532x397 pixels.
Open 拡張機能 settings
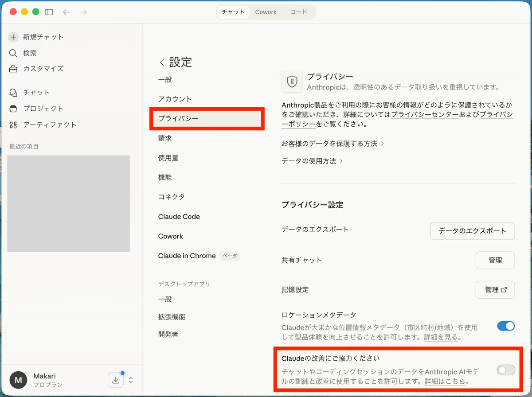click(x=172, y=317)
